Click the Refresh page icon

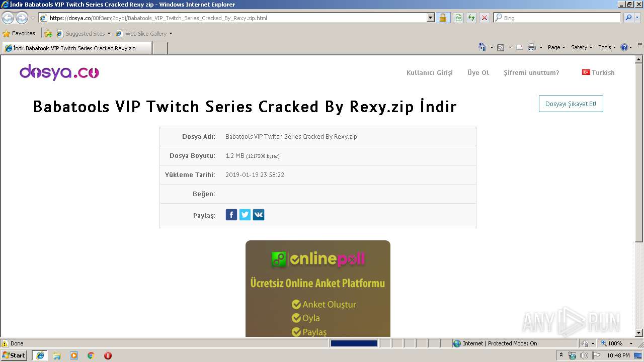[x=471, y=18]
